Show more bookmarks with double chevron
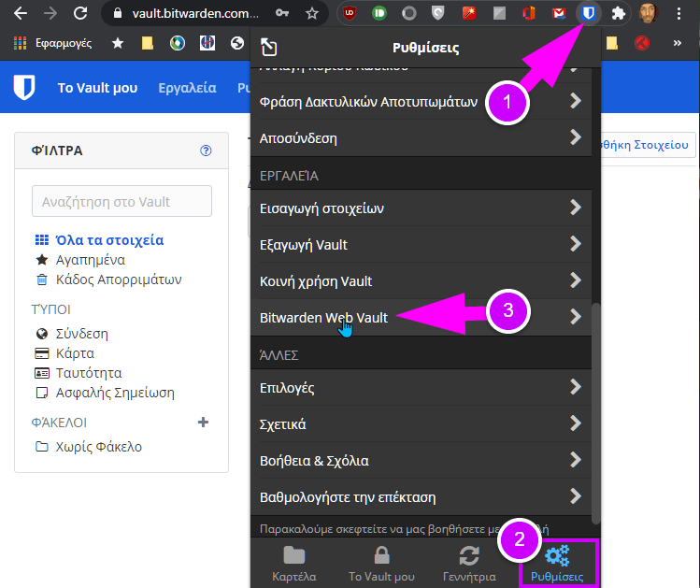This screenshot has width=700, height=588. [678, 43]
